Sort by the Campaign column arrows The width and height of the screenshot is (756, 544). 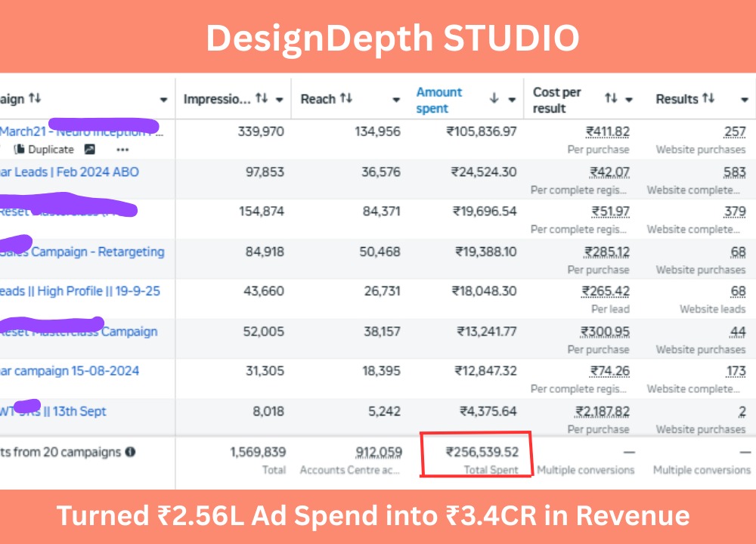[35, 99]
